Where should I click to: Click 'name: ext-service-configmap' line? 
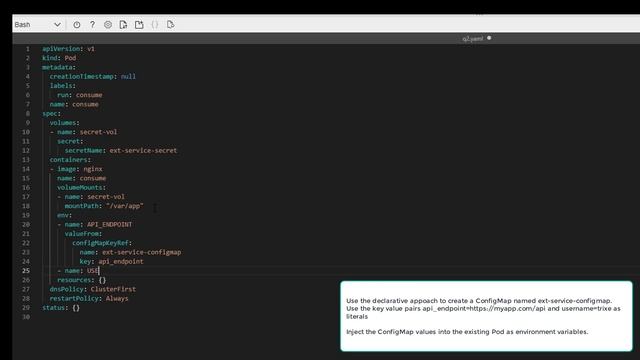pos(130,252)
